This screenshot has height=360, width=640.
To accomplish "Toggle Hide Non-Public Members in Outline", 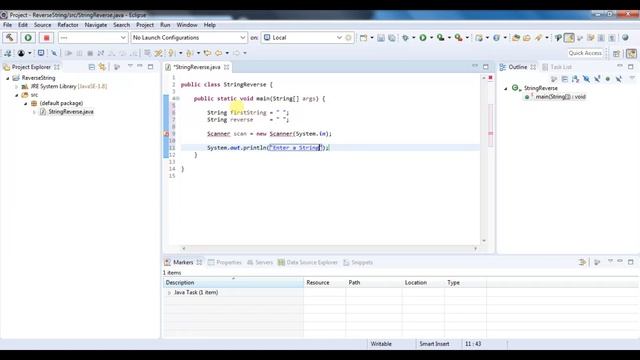I will [608, 79].
